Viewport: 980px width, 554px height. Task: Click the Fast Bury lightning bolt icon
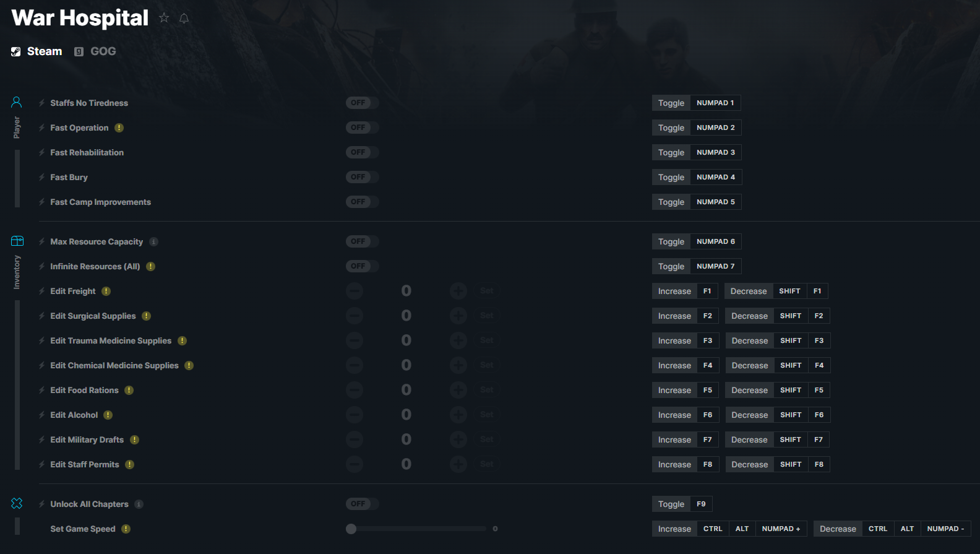42,177
